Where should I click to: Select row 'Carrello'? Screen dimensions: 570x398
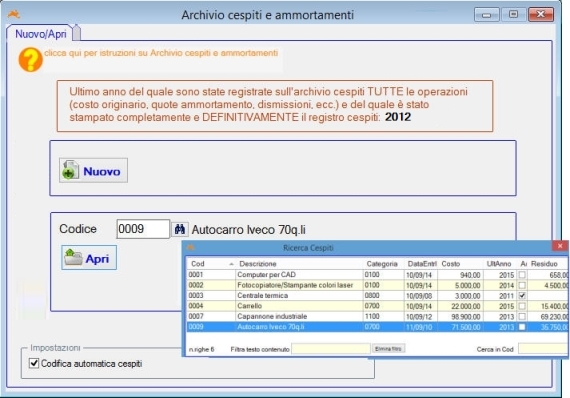pos(377,306)
